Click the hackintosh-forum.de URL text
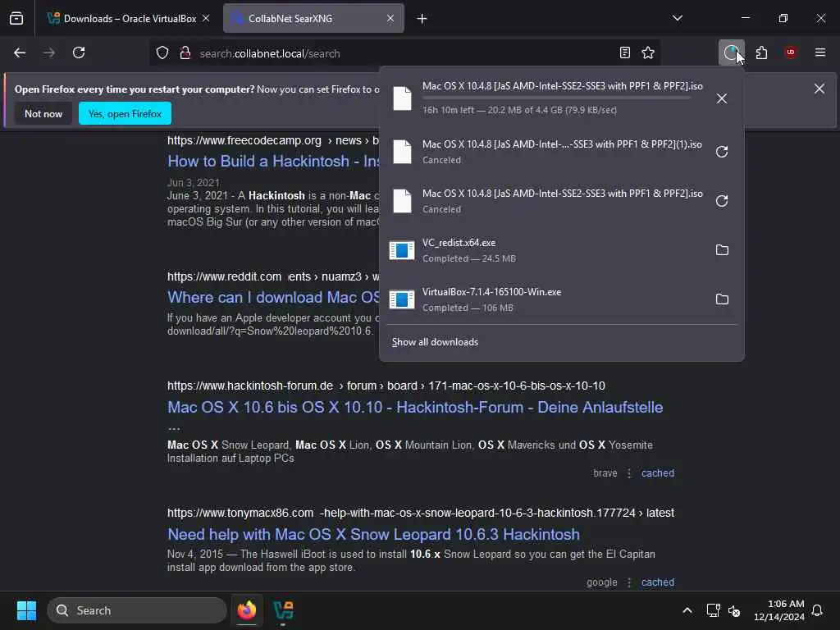 click(x=250, y=386)
